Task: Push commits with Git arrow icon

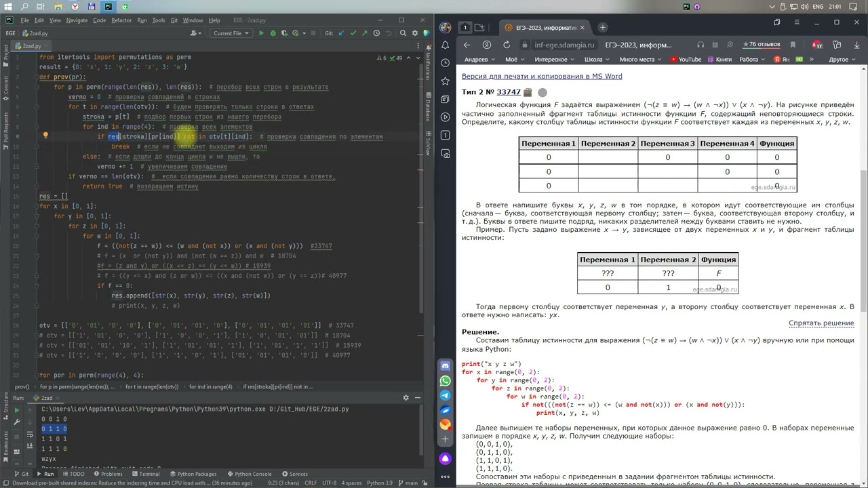Action: tap(365, 33)
